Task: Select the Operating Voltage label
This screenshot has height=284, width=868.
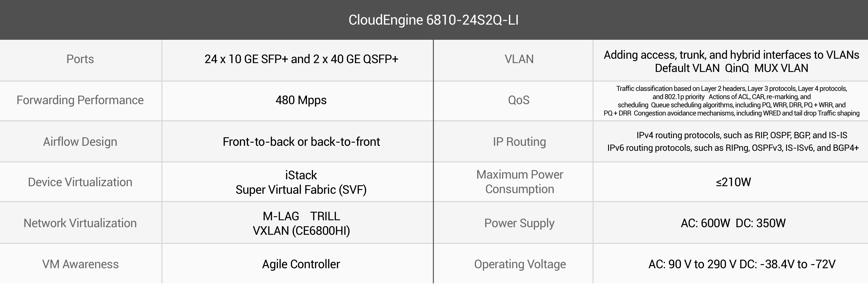Action: 520,264
